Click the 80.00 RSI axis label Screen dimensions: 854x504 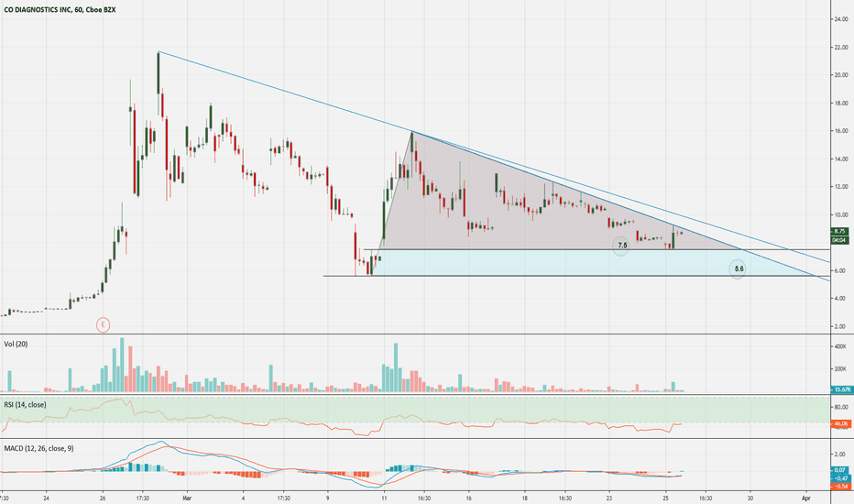[841, 407]
